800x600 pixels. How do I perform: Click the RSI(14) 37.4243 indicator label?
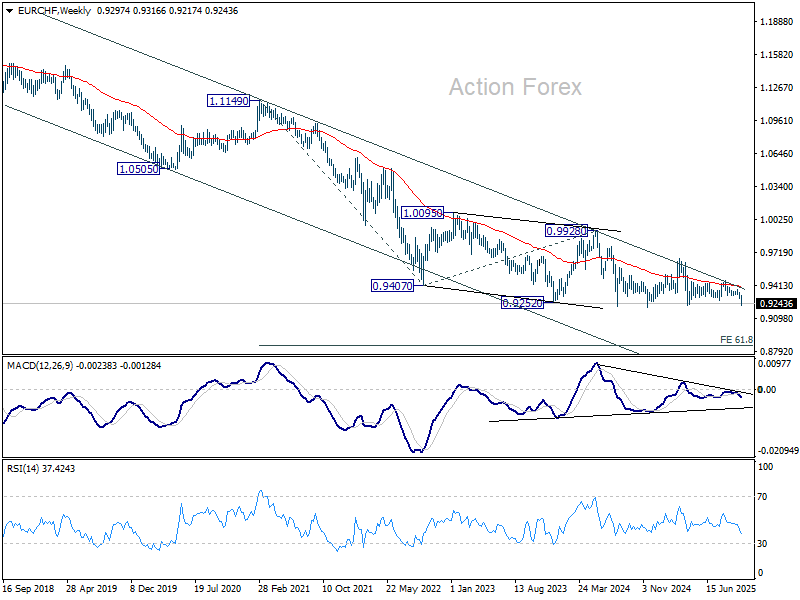point(41,468)
